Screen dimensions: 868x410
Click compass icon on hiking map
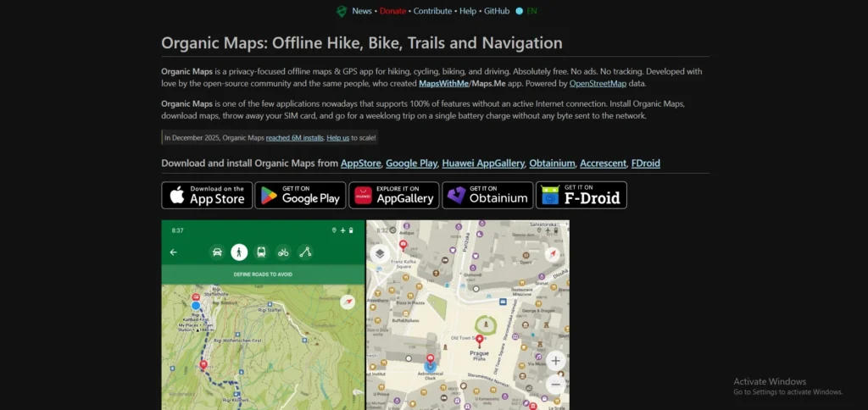click(347, 302)
